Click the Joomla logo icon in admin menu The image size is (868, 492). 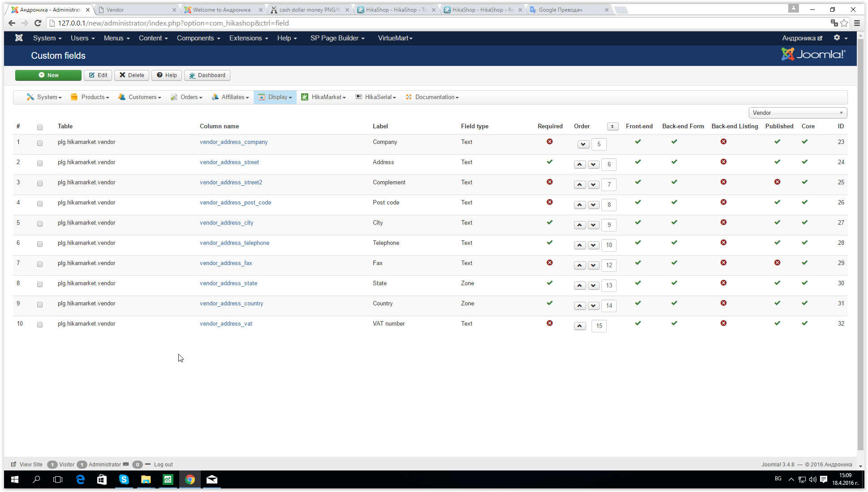tap(19, 38)
